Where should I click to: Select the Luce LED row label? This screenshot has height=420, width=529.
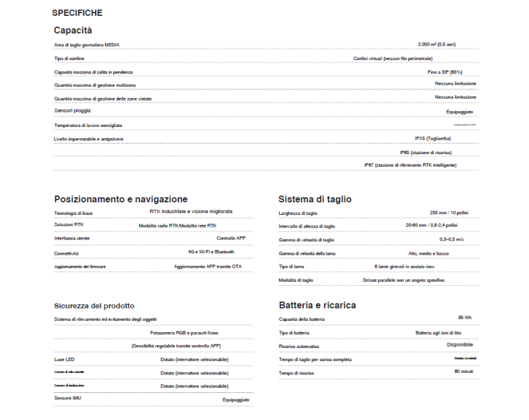[x=65, y=359]
